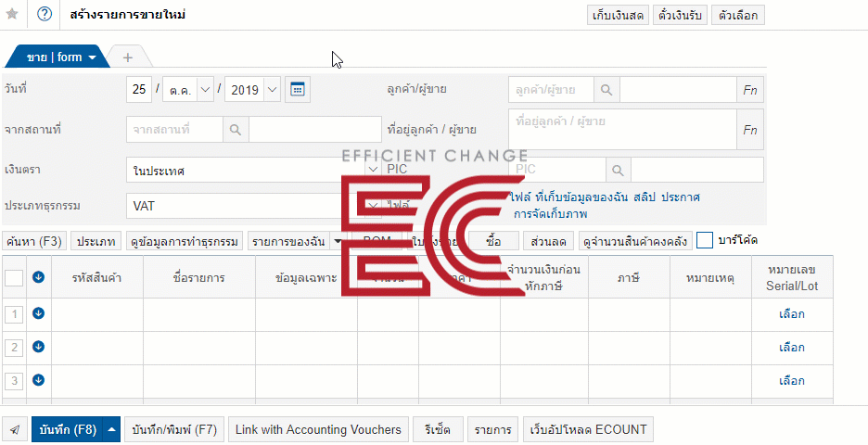Check the select-all checkbox in table header
Image resolution: width=868 pixels, height=445 pixels.
tap(14, 278)
